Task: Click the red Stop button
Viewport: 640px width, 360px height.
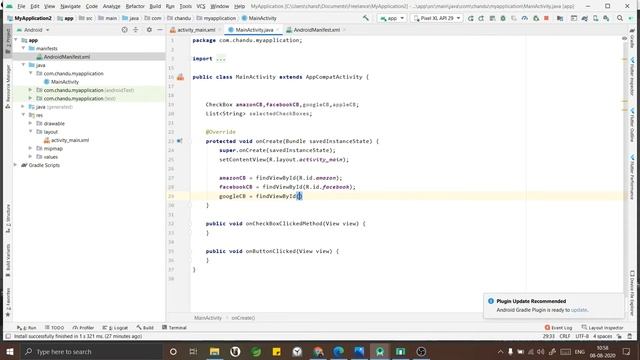Action: (x=546, y=18)
